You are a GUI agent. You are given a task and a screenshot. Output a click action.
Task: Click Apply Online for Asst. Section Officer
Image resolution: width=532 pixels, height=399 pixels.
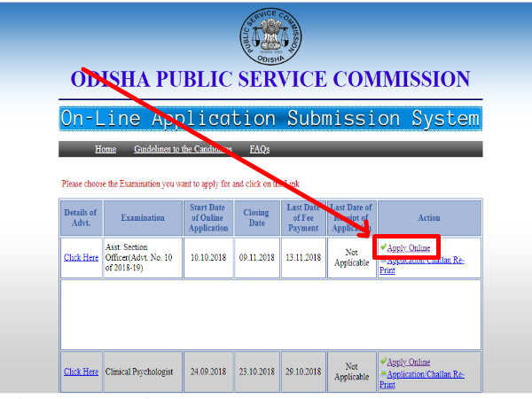pos(409,248)
